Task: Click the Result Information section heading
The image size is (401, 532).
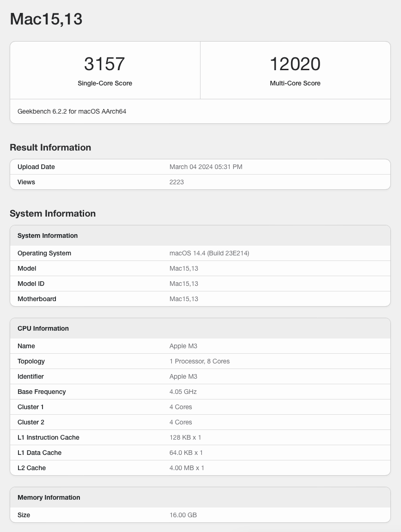Action: click(50, 147)
